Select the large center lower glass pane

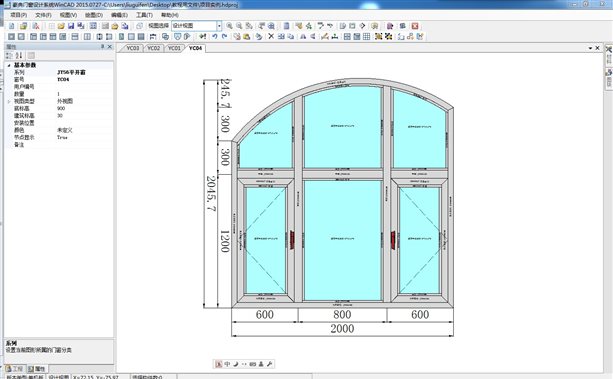tap(342, 240)
